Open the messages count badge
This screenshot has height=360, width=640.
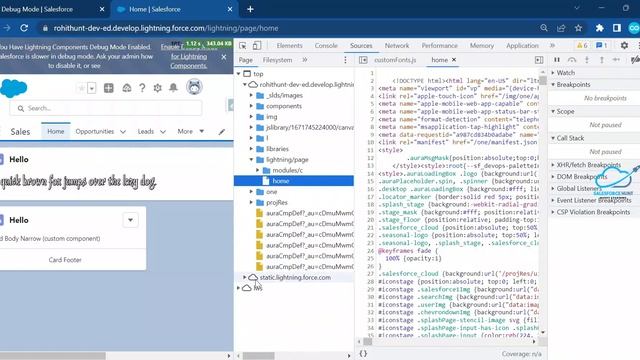(602, 45)
